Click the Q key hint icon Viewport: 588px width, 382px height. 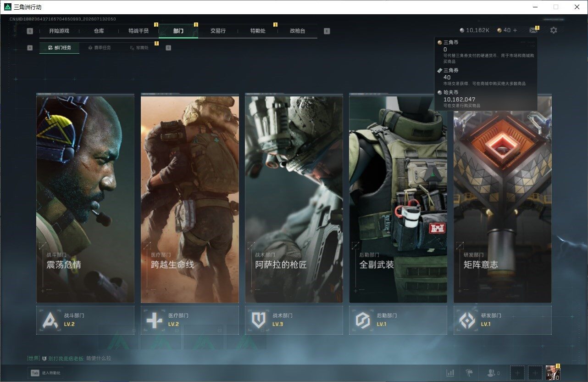click(x=30, y=31)
